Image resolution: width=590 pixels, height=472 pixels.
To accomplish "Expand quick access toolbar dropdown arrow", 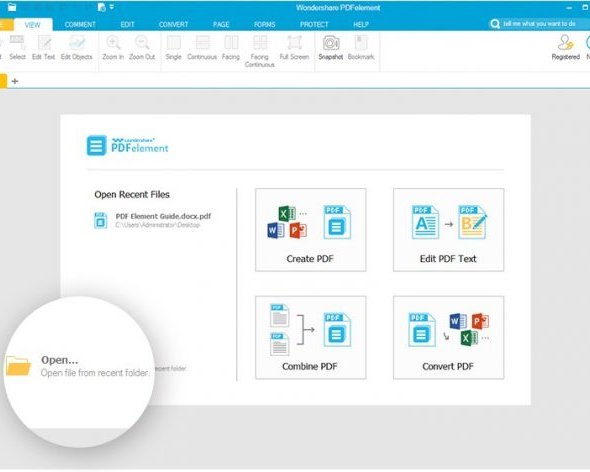I will [x=112, y=7].
